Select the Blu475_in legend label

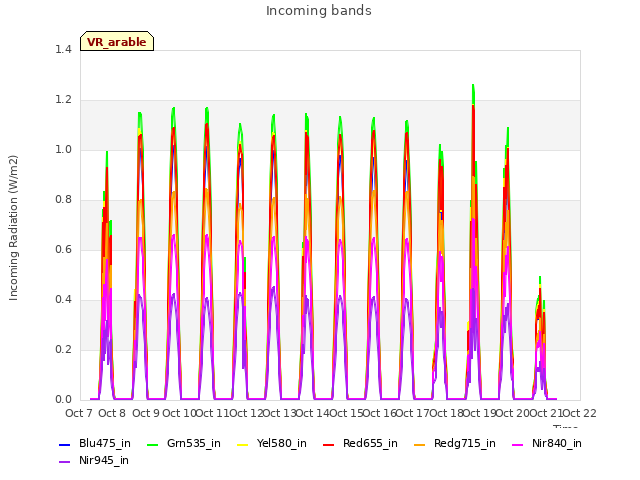[105, 444]
